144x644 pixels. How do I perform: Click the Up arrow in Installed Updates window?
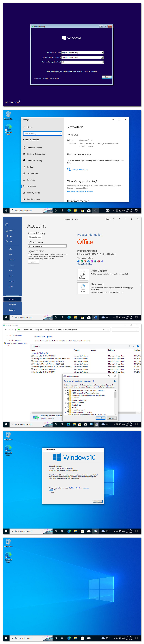pyautogui.click(x=15, y=330)
